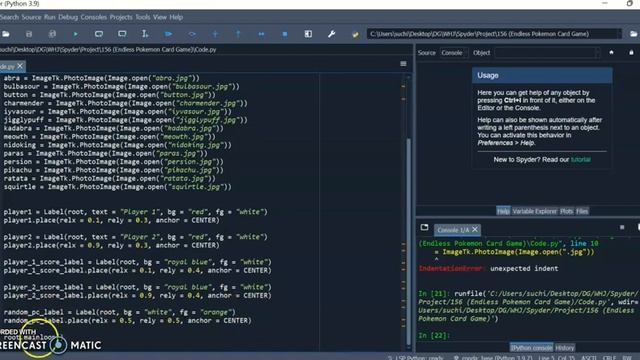Close the Console 1/A tab
The width and height of the screenshot is (640, 360).
tap(475, 229)
